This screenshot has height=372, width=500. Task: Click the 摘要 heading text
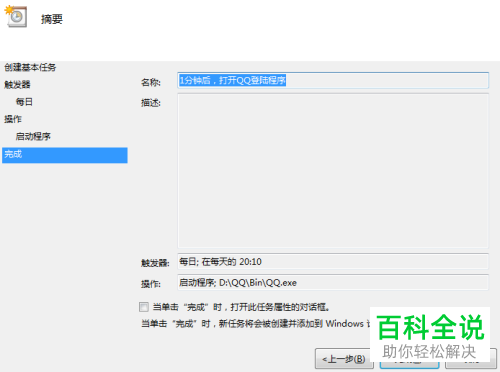[52, 19]
